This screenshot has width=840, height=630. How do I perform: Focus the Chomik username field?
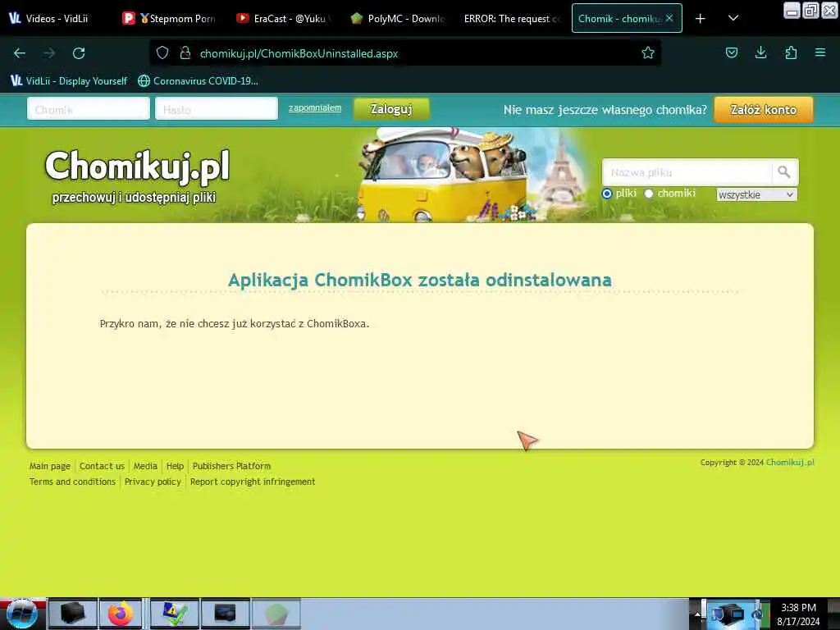(x=89, y=109)
